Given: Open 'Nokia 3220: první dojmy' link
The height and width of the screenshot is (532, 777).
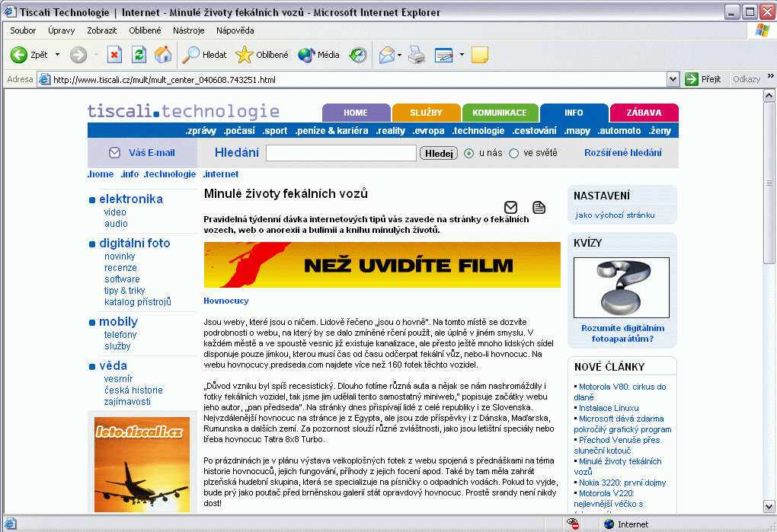Looking at the screenshot, I should coord(622,483).
